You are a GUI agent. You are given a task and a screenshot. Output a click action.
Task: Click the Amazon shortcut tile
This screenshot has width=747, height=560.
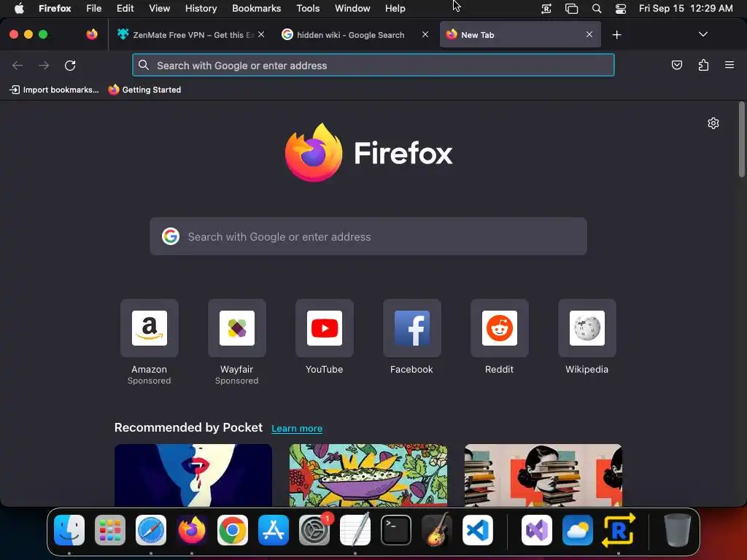pyautogui.click(x=149, y=328)
